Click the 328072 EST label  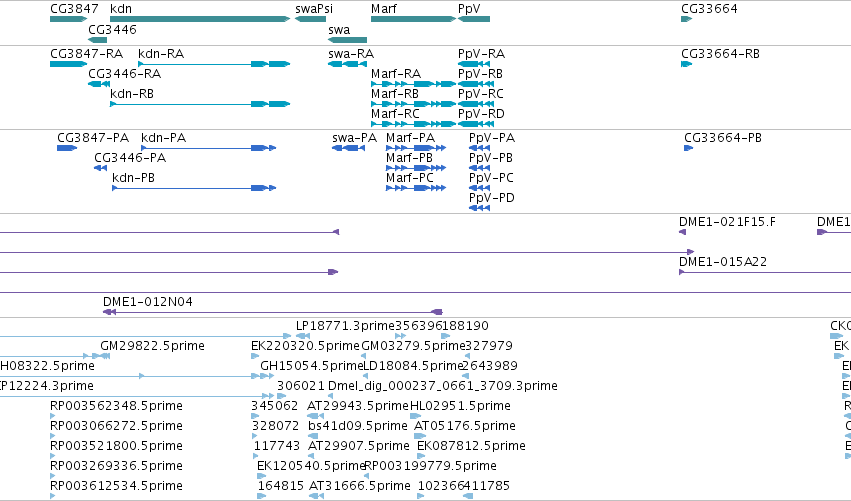point(276,426)
